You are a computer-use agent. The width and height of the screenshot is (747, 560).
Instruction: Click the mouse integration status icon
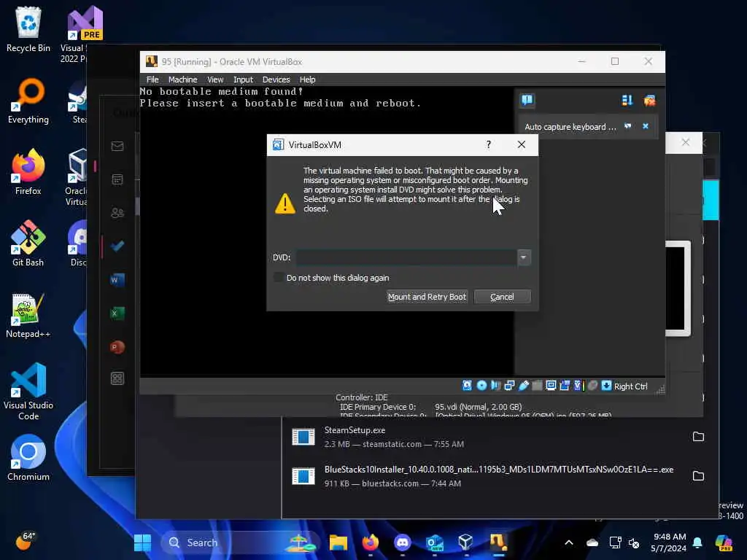pyautogui.click(x=592, y=386)
